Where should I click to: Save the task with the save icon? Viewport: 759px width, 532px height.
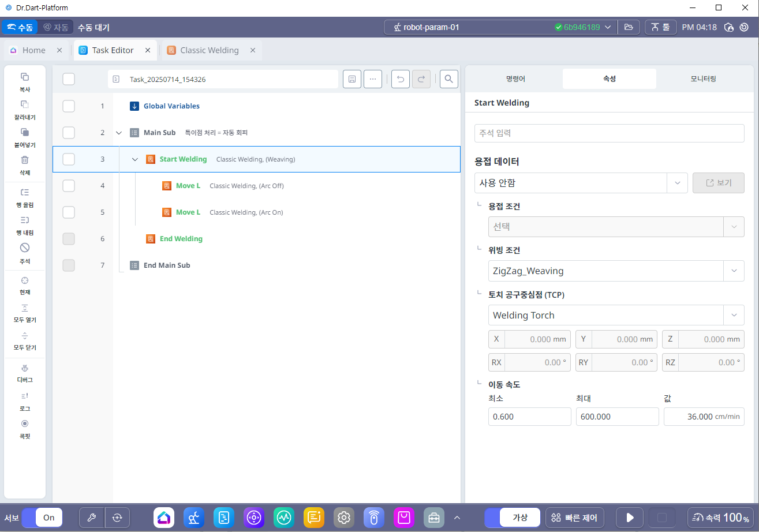tap(352, 79)
